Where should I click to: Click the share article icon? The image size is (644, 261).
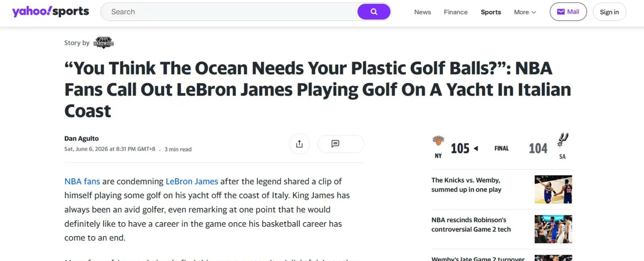[299, 144]
